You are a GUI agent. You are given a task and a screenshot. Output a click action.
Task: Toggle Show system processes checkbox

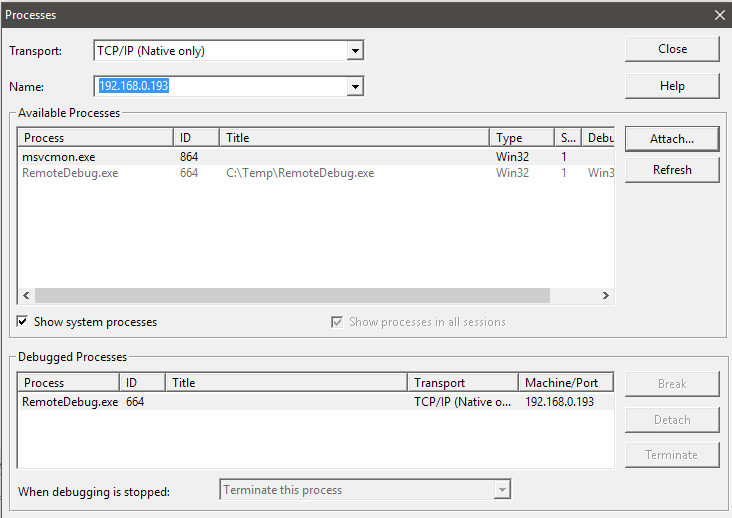(23, 322)
